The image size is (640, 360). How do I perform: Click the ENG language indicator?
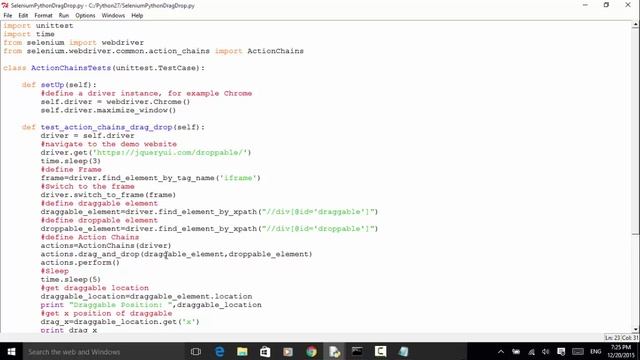(596, 351)
